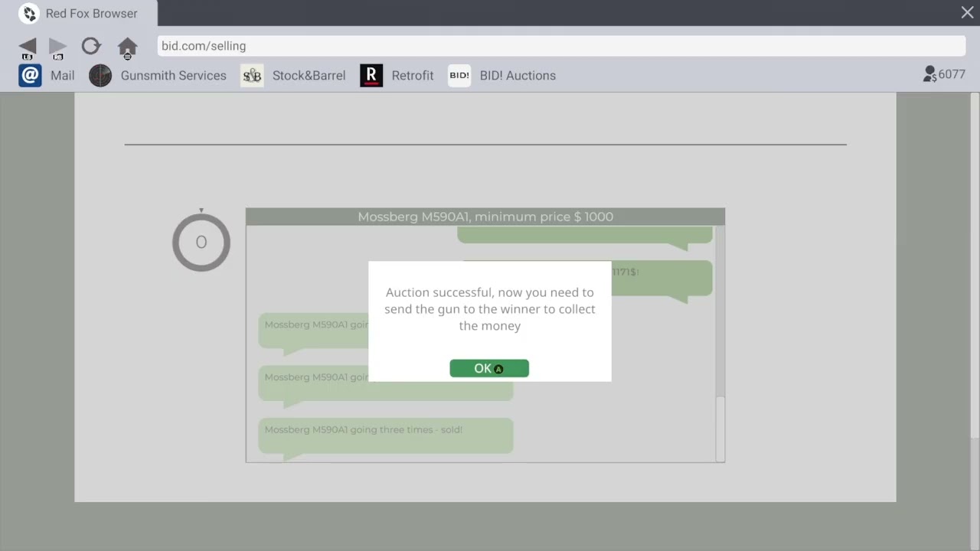Click the auction countdown timer circle
This screenshot has width=980, height=551.
(201, 242)
